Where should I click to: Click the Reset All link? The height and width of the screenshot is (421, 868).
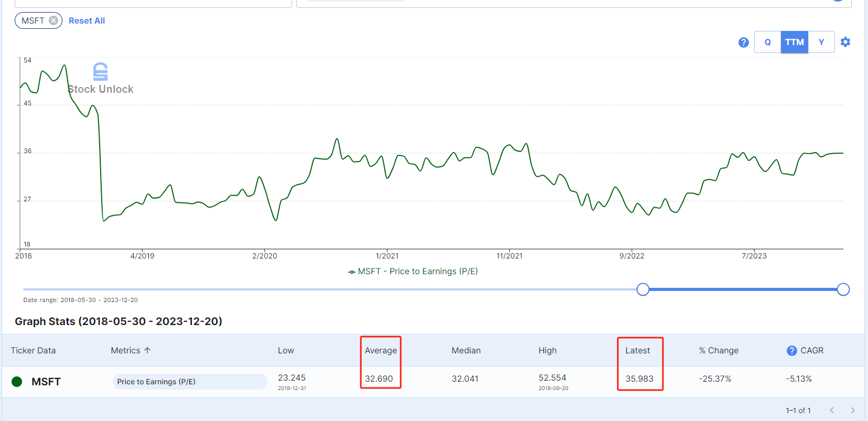(x=87, y=20)
